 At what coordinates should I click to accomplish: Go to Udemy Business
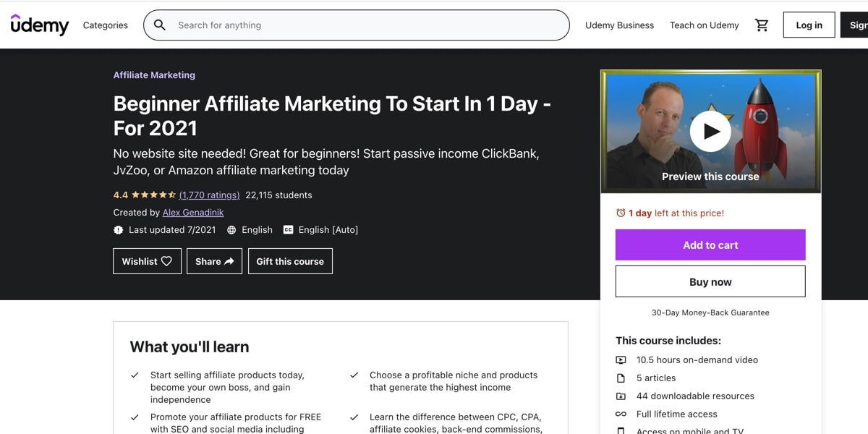619,25
